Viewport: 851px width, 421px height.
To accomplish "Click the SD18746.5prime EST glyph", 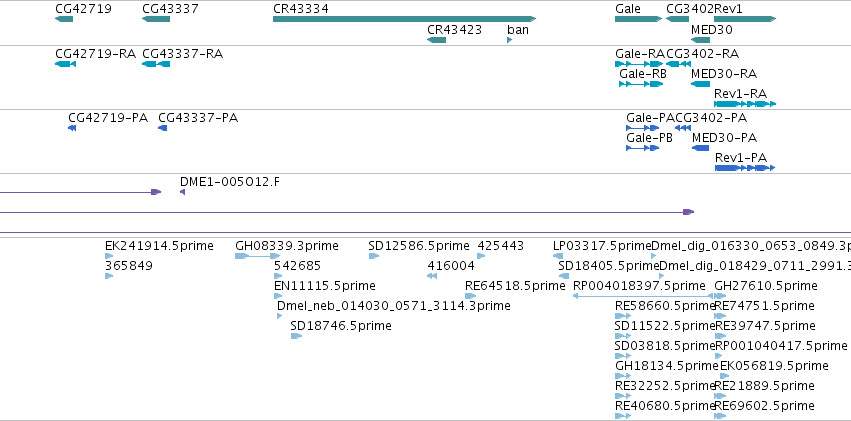I will point(296,336).
